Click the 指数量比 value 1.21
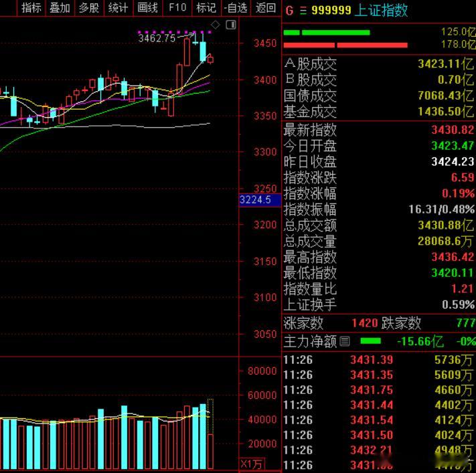Image resolution: width=476 pixels, height=473 pixels. [x=463, y=288]
